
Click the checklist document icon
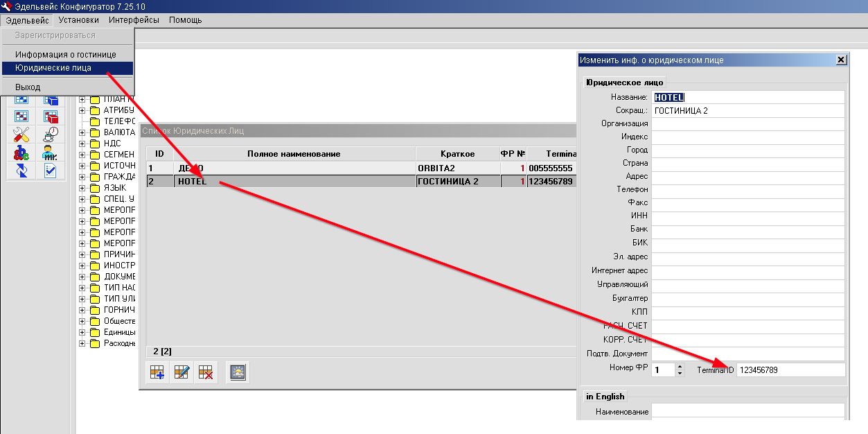click(51, 170)
